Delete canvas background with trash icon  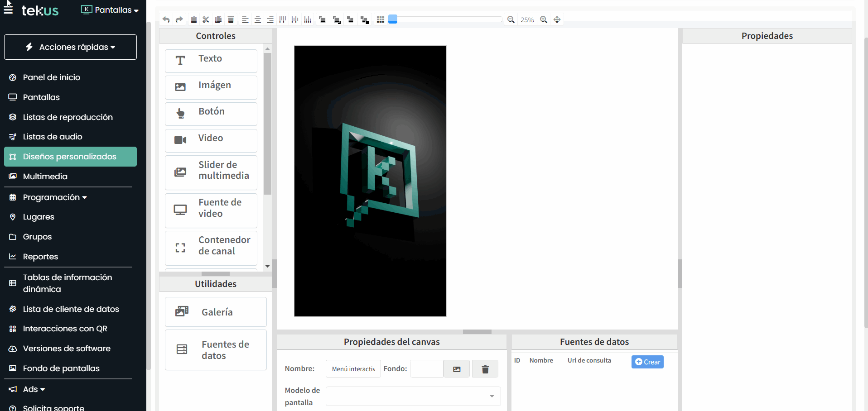click(485, 369)
